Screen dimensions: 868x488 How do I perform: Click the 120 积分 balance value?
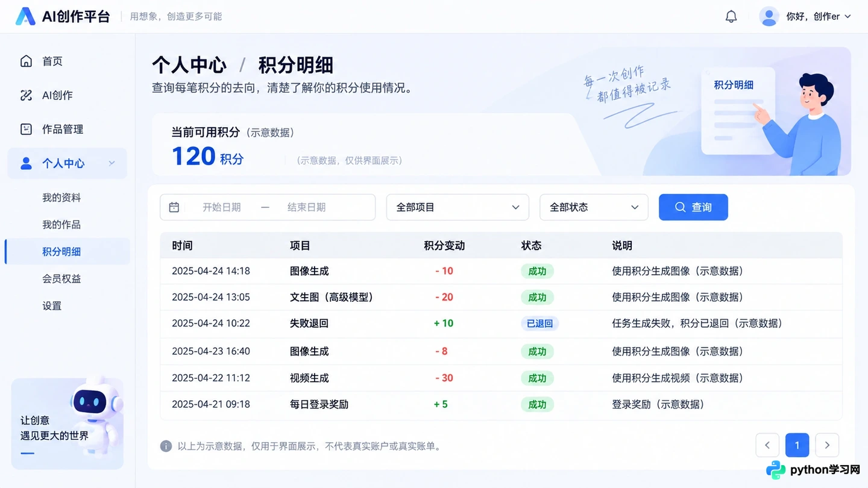(208, 157)
